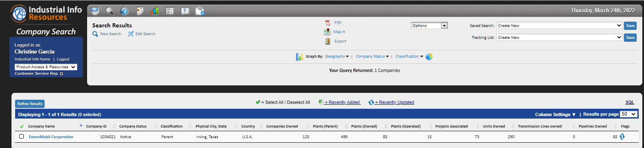Click the Recently Added legend icon
This screenshot has width=644, height=148.
(x=321, y=102)
